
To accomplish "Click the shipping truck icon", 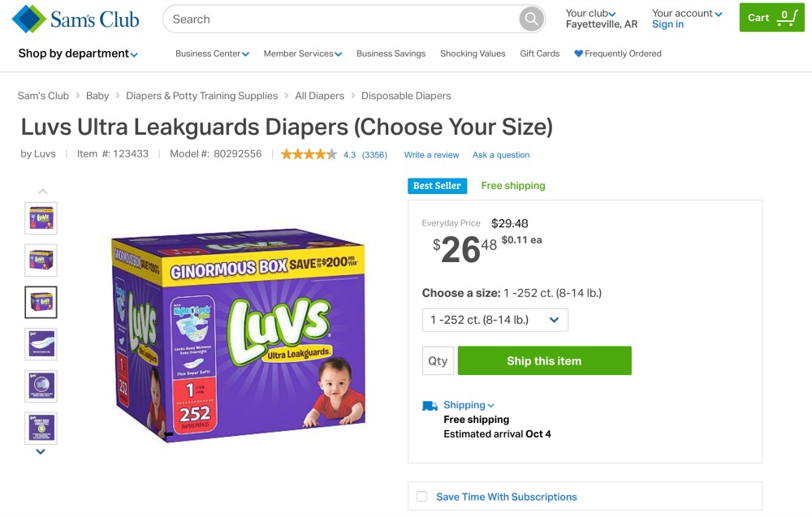I will click(x=430, y=406).
